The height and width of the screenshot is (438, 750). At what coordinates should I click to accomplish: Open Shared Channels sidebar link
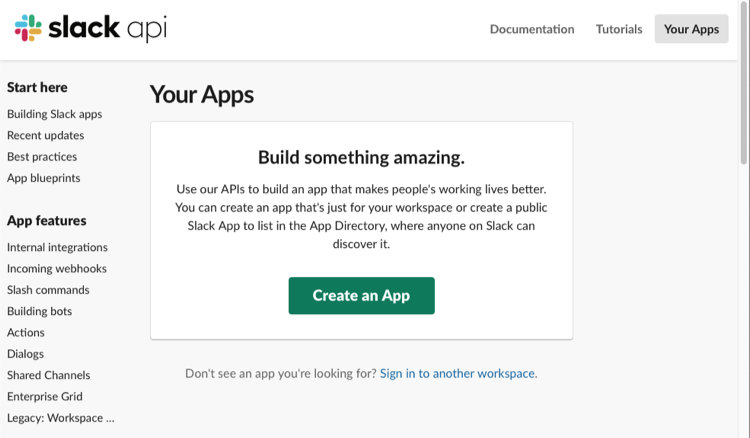[x=49, y=375]
